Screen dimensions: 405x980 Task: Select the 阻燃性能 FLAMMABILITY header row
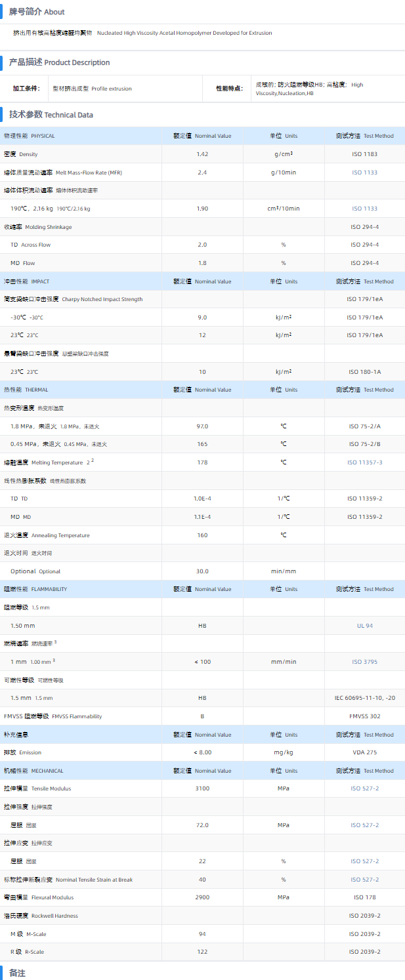click(x=35, y=589)
